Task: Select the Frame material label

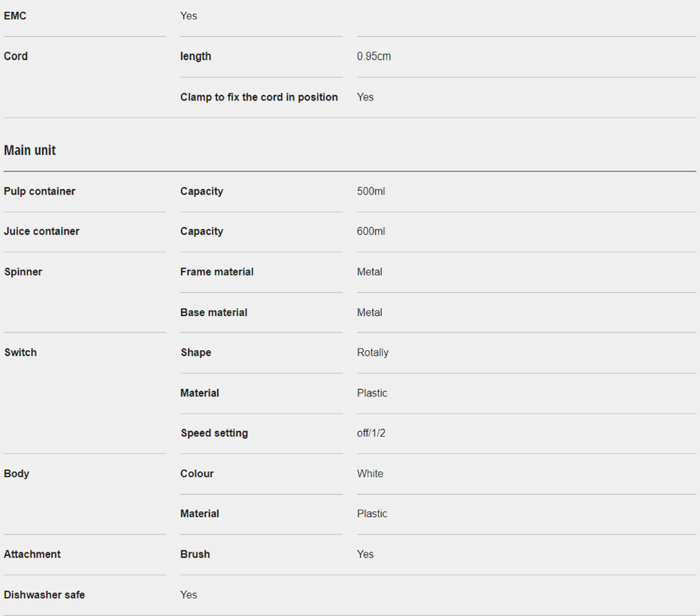Action: click(217, 272)
